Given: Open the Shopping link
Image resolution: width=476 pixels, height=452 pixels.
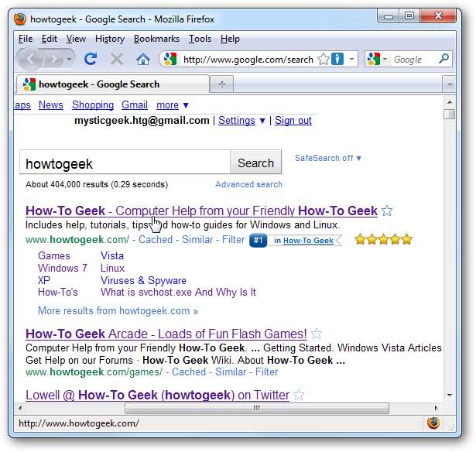Looking at the screenshot, I should [x=93, y=105].
